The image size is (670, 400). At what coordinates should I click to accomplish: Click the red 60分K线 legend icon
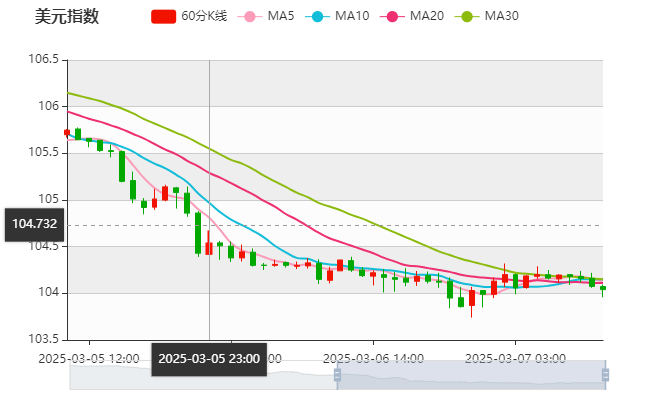tap(163, 17)
